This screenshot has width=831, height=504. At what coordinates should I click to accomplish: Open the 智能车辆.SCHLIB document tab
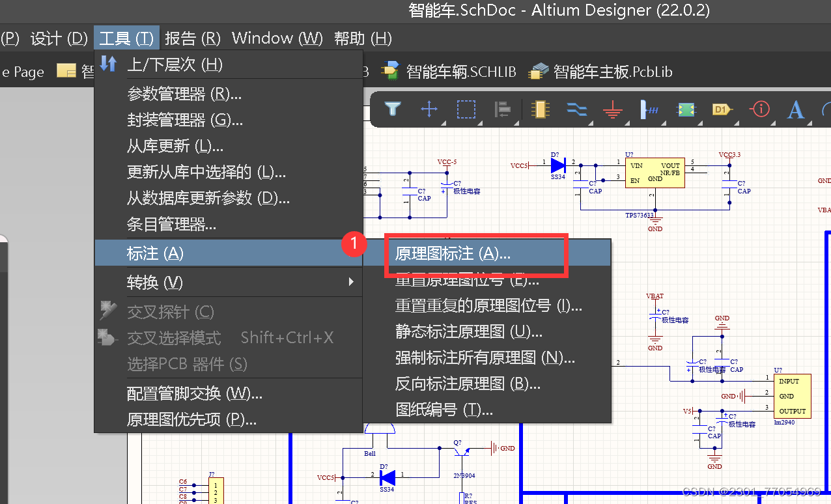click(449, 71)
